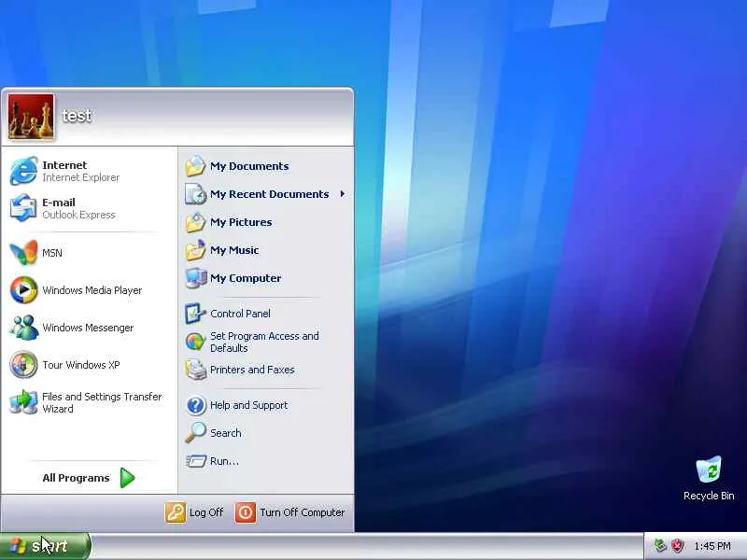Viewport: 747px width, 560px height.
Task: Click the Windows Media Player label
Action: tap(92, 290)
